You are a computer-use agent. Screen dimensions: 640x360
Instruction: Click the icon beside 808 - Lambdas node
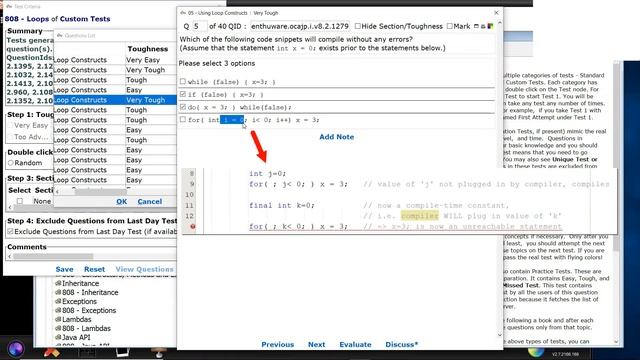click(x=58, y=328)
